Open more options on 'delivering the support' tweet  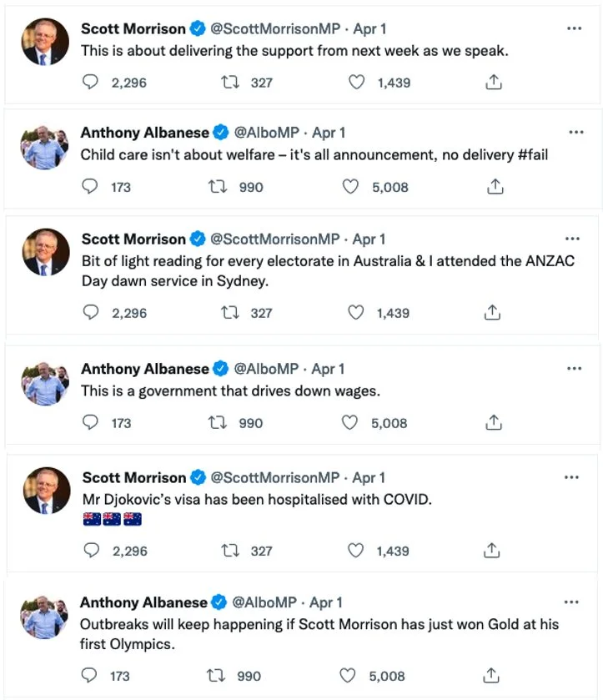pyautogui.click(x=574, y=28)
